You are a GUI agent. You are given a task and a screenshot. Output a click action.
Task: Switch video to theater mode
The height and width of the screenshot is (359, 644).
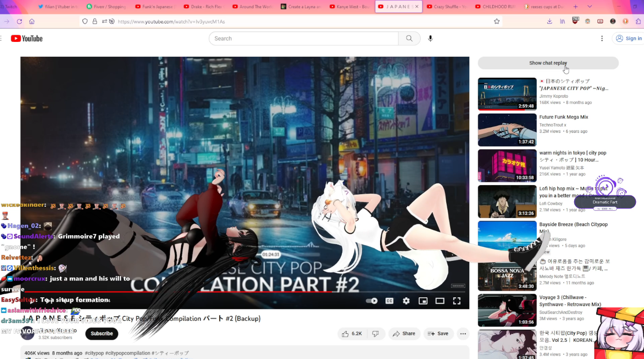440,301
